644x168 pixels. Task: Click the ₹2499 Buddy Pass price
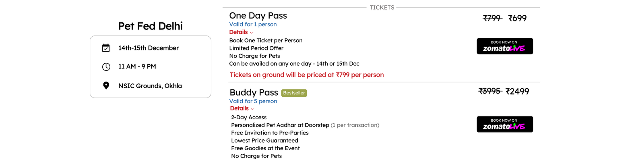click(x=517, y=91)
